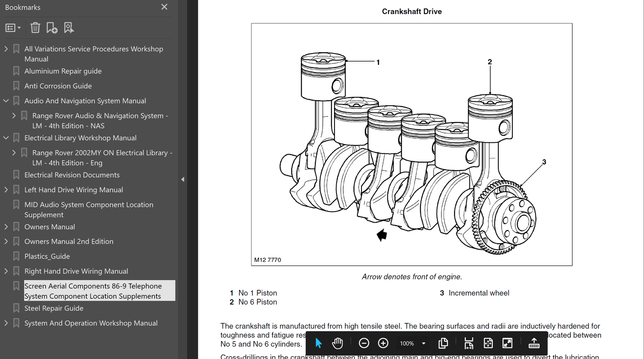This screenshot has width=644, height=359.
Task: Click the find bookmark icon
Action: 69,28
